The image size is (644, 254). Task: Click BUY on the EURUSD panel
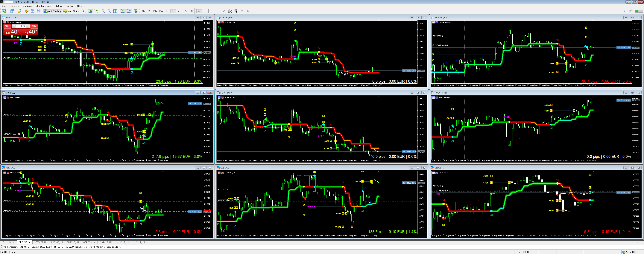coord(34,26)
